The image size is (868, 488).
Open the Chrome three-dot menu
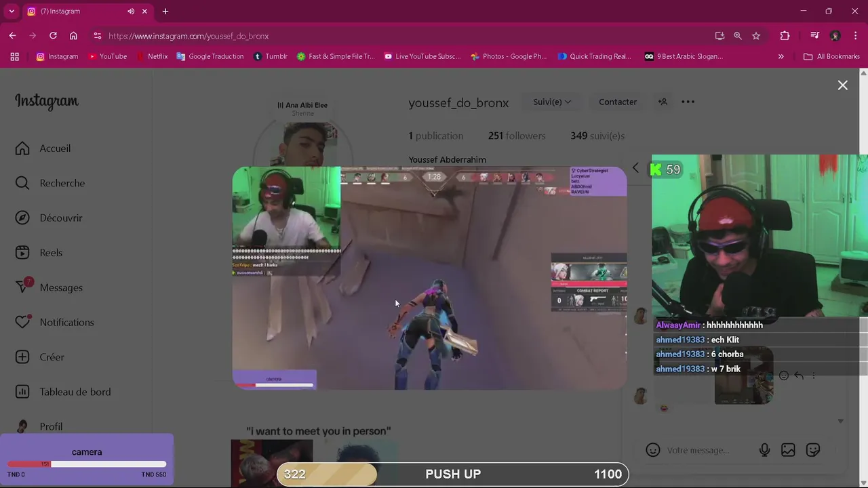pyautogui.click(x=855, y=36)
